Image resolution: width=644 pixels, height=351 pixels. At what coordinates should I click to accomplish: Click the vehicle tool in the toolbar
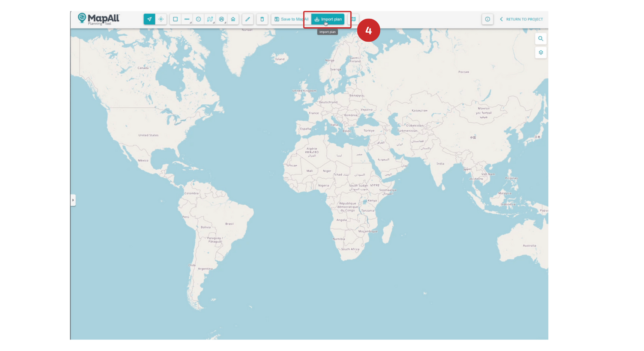pyautogui.click(x=222, y=19)
